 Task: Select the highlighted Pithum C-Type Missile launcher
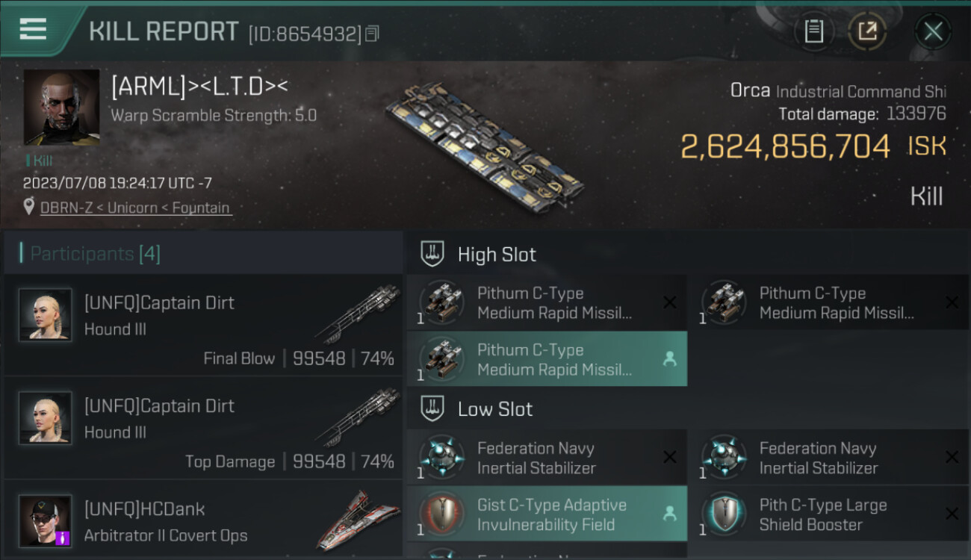[546, 359]
